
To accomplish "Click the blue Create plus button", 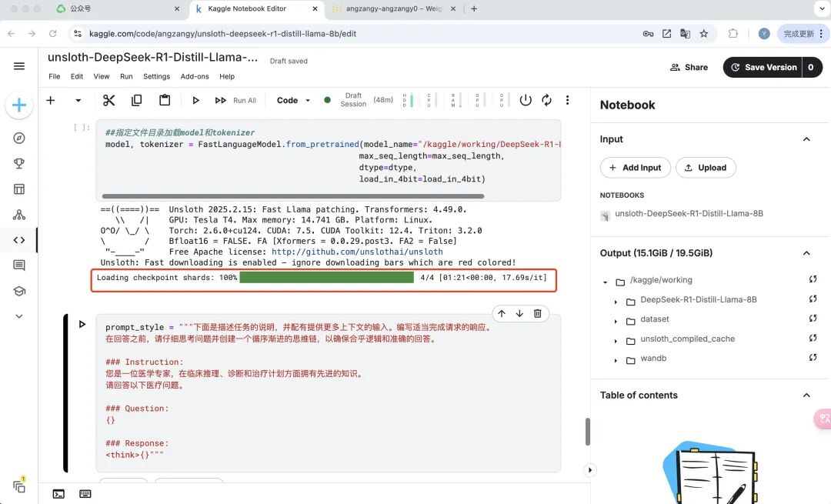I will click(x=19, y=105).
